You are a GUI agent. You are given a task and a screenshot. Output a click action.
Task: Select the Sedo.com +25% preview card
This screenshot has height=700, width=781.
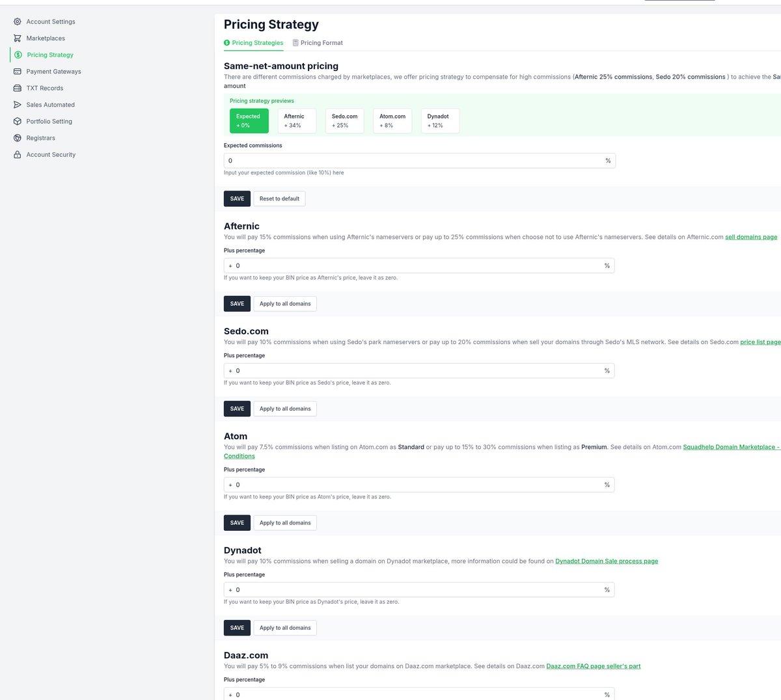(x=345, y=121)
